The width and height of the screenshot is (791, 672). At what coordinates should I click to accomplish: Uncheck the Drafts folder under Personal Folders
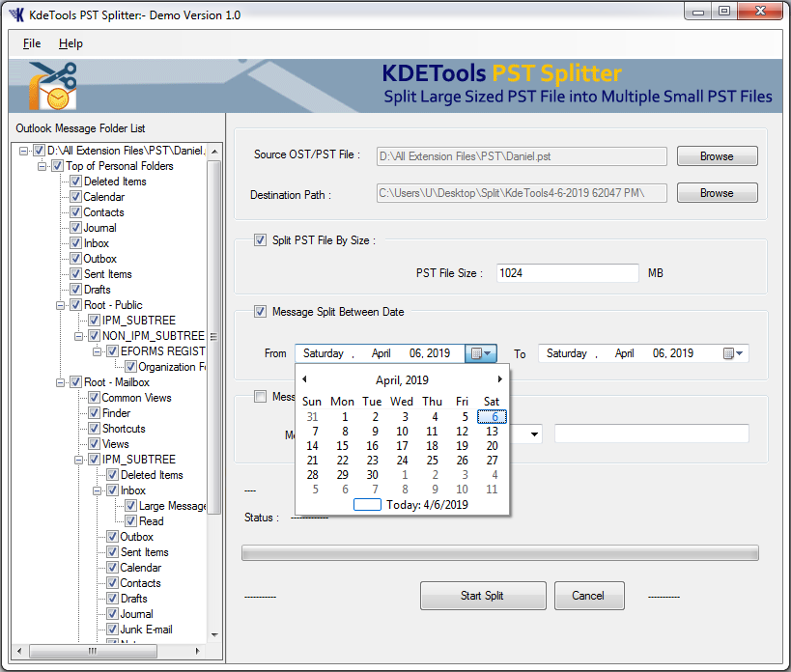(75, 290)
